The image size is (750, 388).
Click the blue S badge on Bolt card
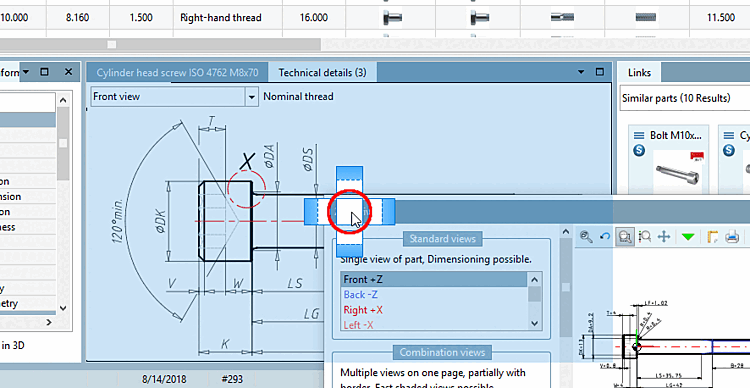click(639, 151)
